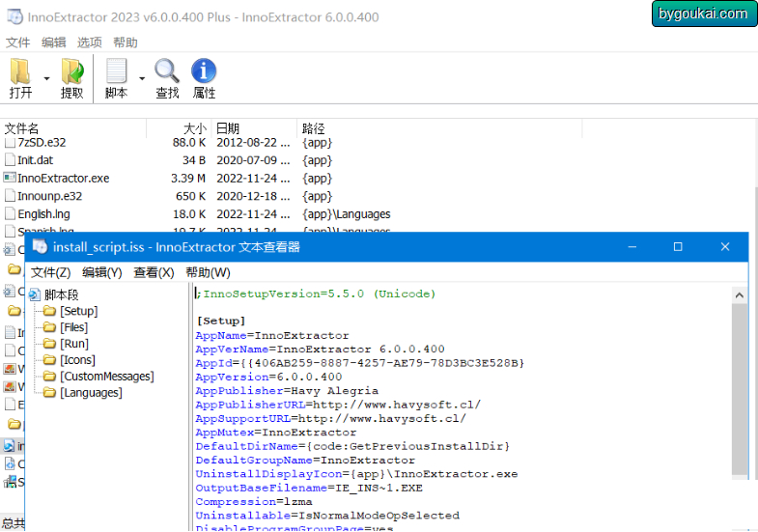Click folder icon beside [Languages]
758x532 pixels.
tap(49, 392)
